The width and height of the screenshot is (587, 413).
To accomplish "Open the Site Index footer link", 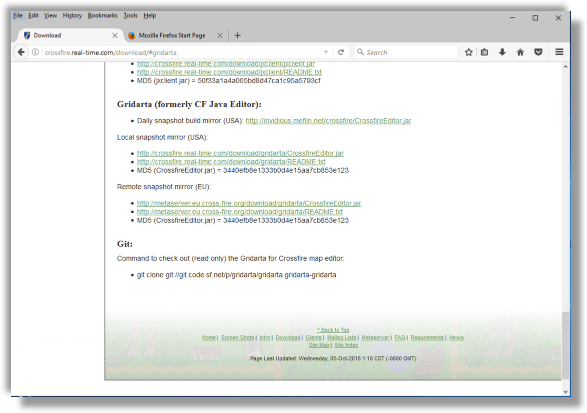I will click(346, 345).
